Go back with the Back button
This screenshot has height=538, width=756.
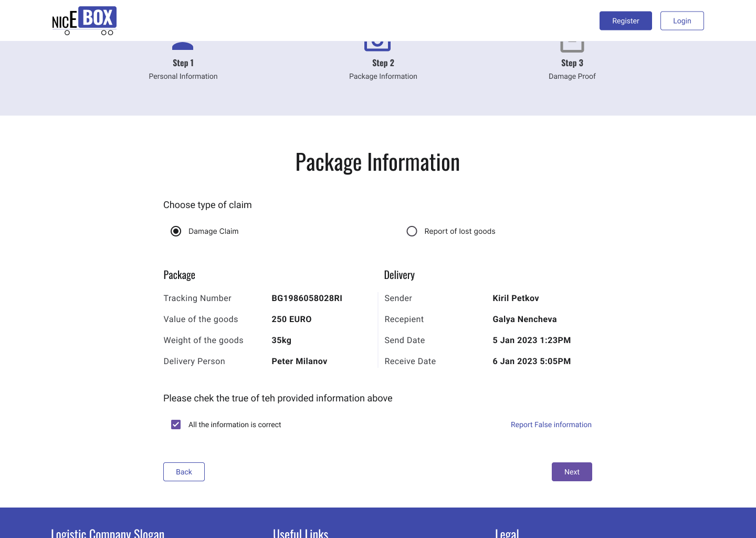[184, 472]
